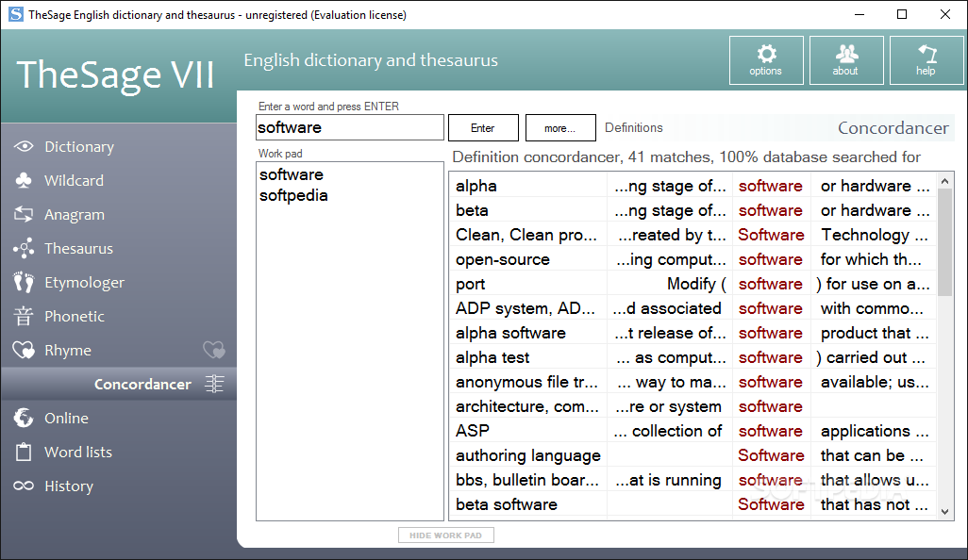Viewport: 968px width, 560px height.
Task: Select the 'ADP system, AD...' result
Action: point(693,308)
